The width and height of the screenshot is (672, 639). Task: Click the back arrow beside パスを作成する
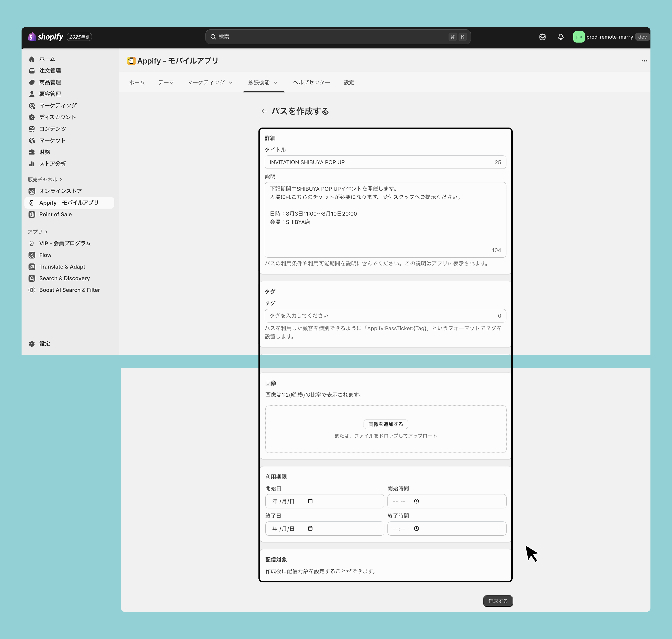[x=264, y=111]
